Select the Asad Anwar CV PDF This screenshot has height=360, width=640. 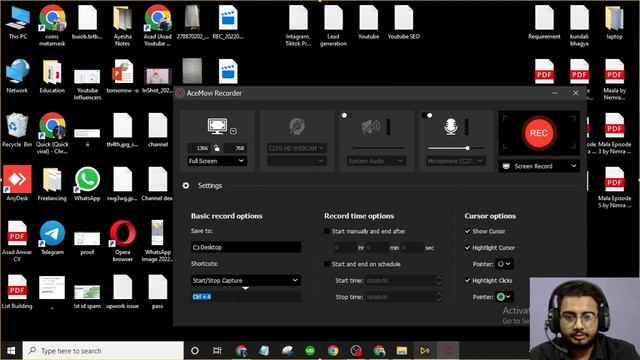click(x=17, y=241)
